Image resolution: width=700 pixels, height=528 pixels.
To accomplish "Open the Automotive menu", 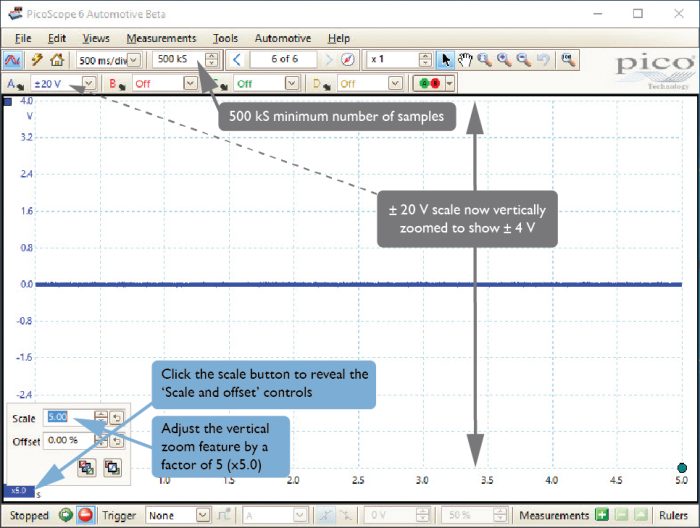I will 283,38.
